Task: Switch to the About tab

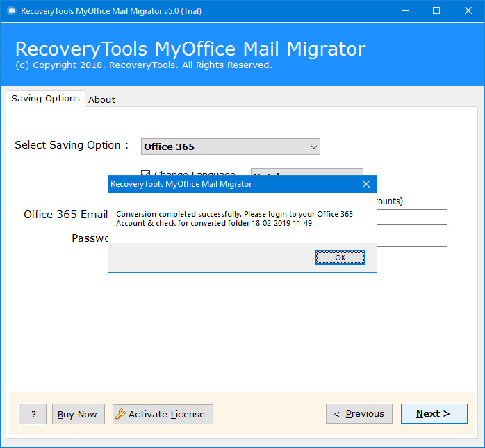Action: [x=102, y=99]
